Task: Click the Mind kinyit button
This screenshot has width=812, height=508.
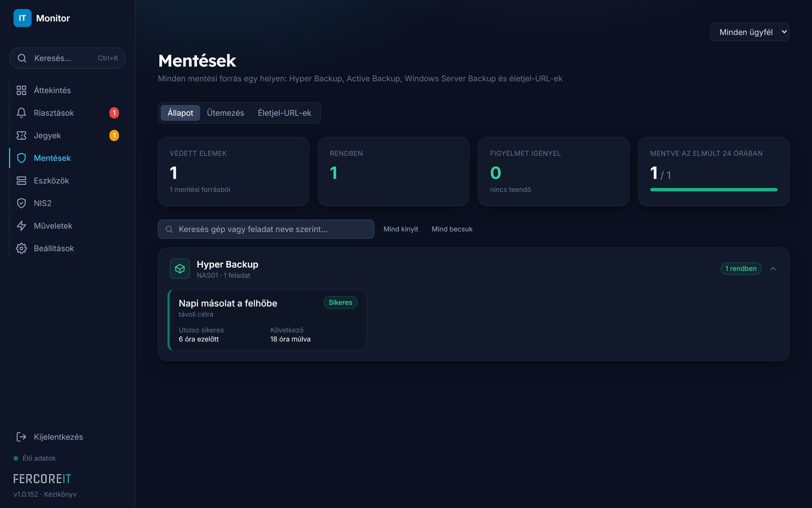Action: 401,229
